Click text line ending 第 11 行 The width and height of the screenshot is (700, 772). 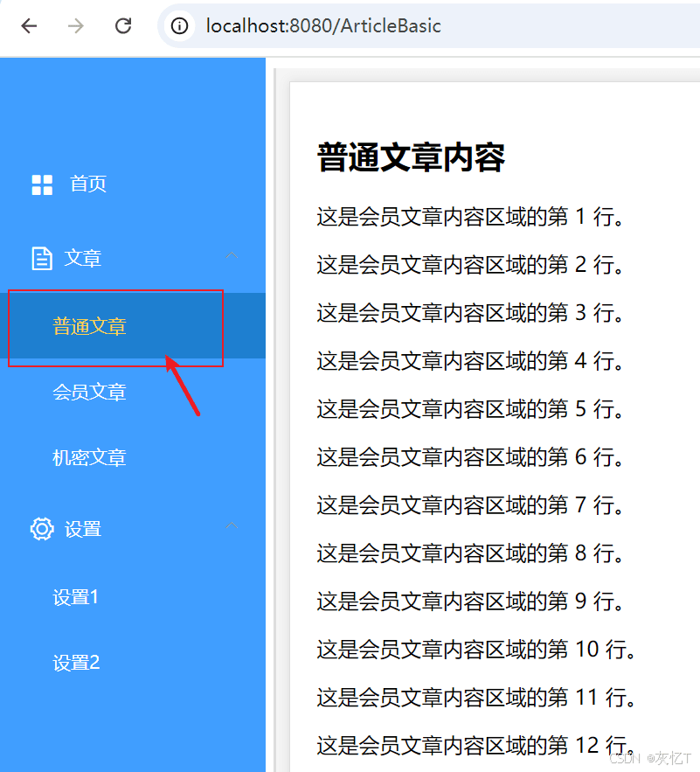click(x=476, y=698)
